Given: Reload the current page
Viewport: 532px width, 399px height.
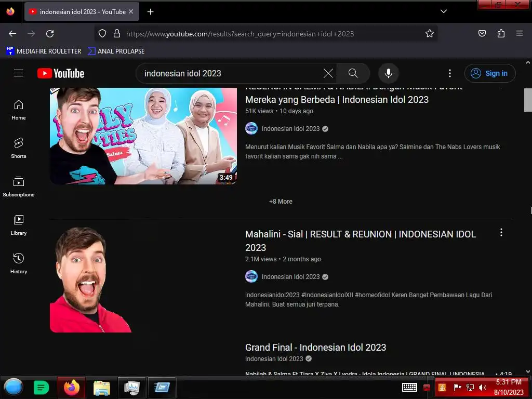Looking at the screenshot, I should (50, 34).
